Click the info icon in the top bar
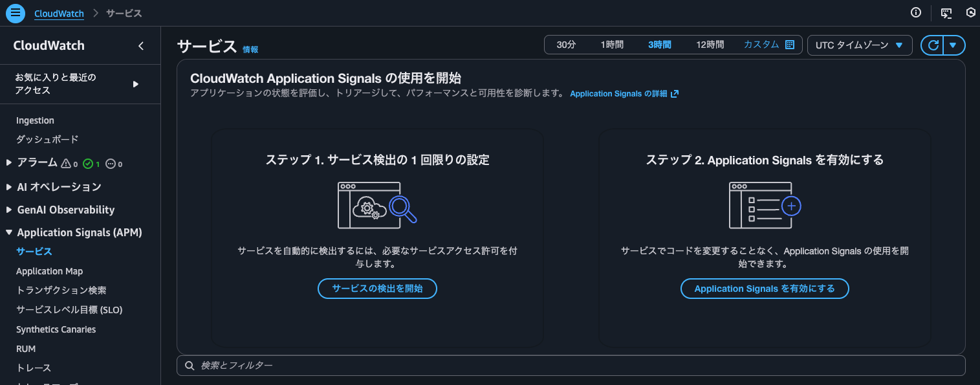Screen dimensions: 980x385 point(915,12)
